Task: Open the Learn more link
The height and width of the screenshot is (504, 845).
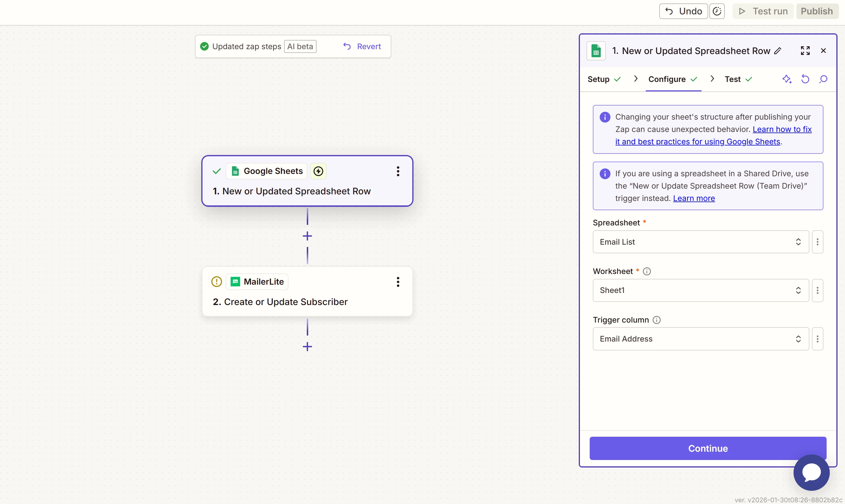Action: click(693, 198)
